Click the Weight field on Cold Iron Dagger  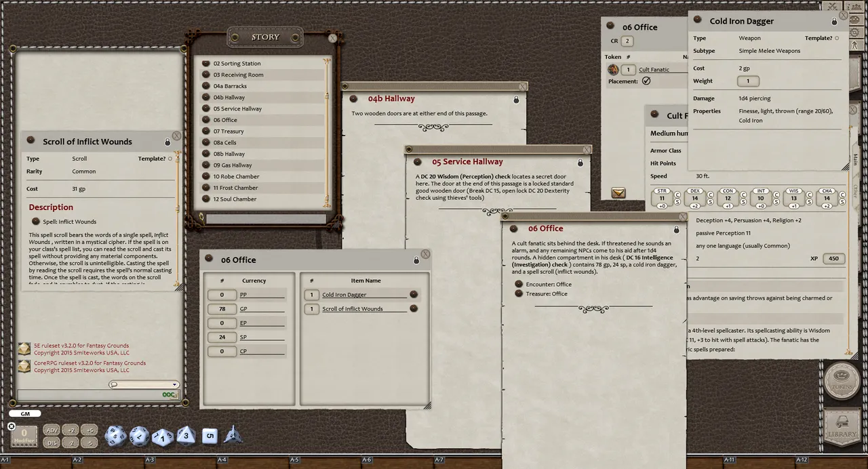748,81
